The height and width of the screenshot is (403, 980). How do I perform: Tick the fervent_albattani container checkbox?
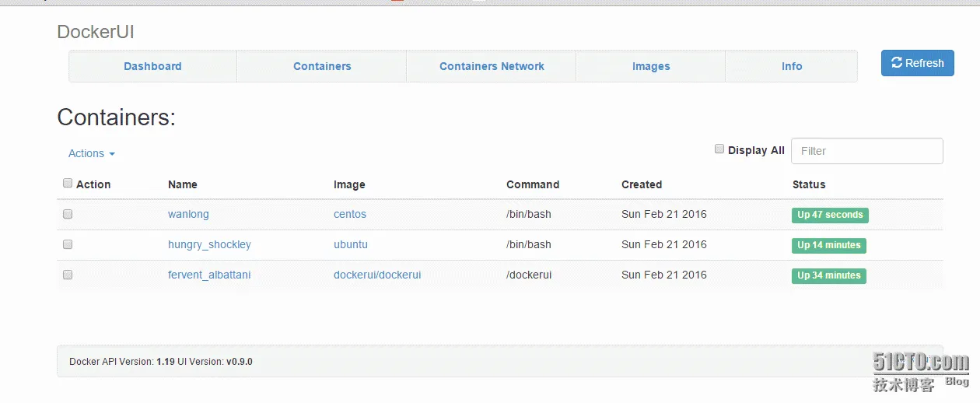click(x=68, y=275)
